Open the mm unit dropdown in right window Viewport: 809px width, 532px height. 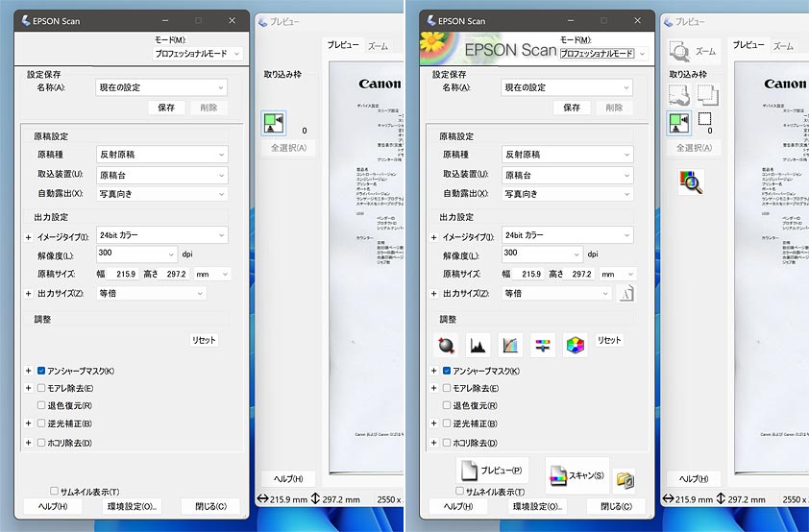tap(618, 275)
